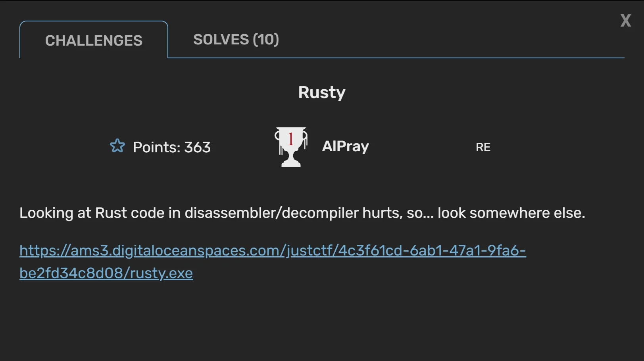
Task: Close the challenge dialog with the X
Action: point(626,21)
